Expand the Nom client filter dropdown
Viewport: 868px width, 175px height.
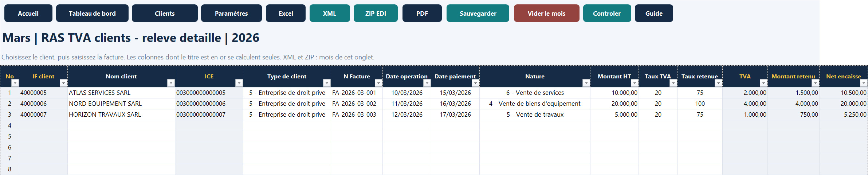(171, 83)
